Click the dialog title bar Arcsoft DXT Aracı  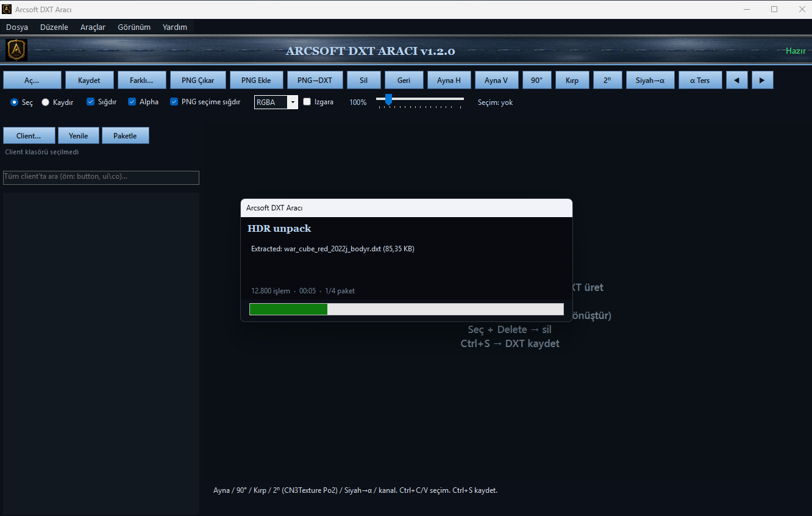[407, 208]
